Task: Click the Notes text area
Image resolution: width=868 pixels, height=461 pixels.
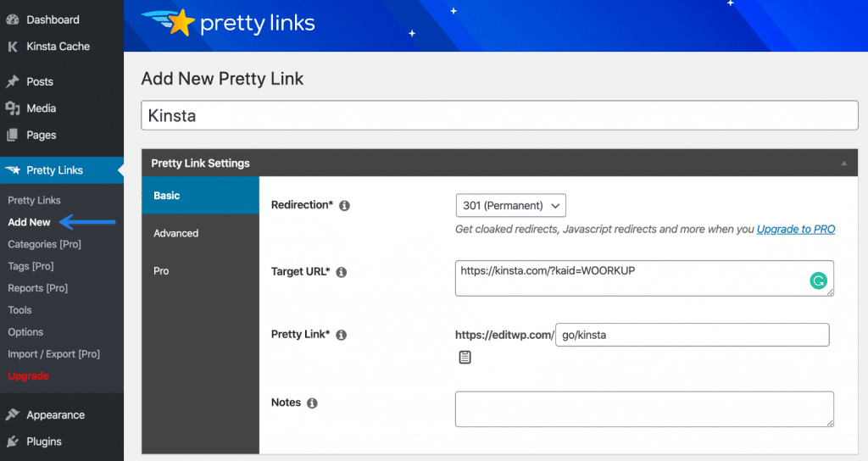Action: click(x=644, y=409)
